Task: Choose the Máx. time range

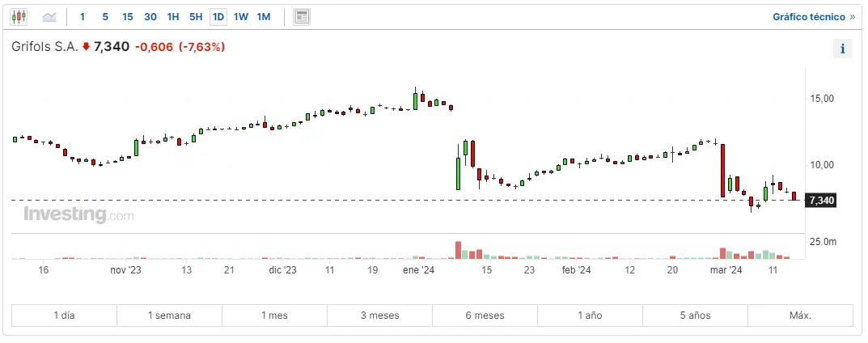Action: (801, 315)
